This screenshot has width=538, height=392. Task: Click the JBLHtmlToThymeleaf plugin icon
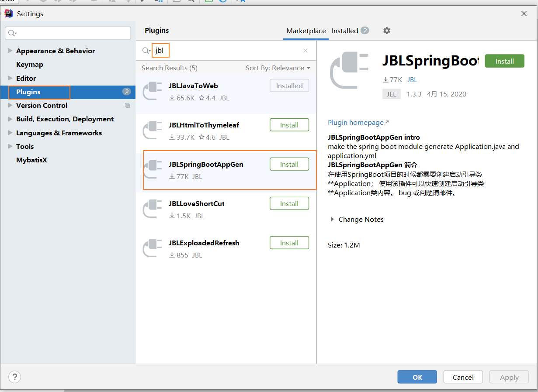click(x=153, y=130)
